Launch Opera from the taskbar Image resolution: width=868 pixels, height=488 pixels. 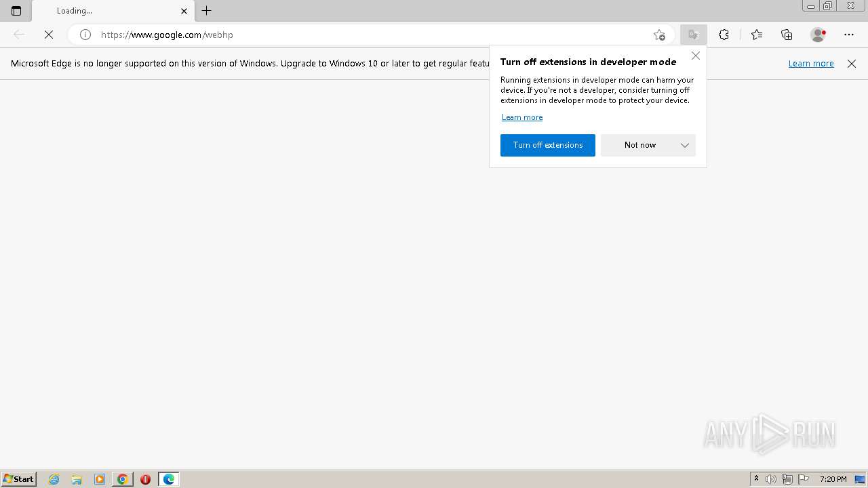coord(145,479)
